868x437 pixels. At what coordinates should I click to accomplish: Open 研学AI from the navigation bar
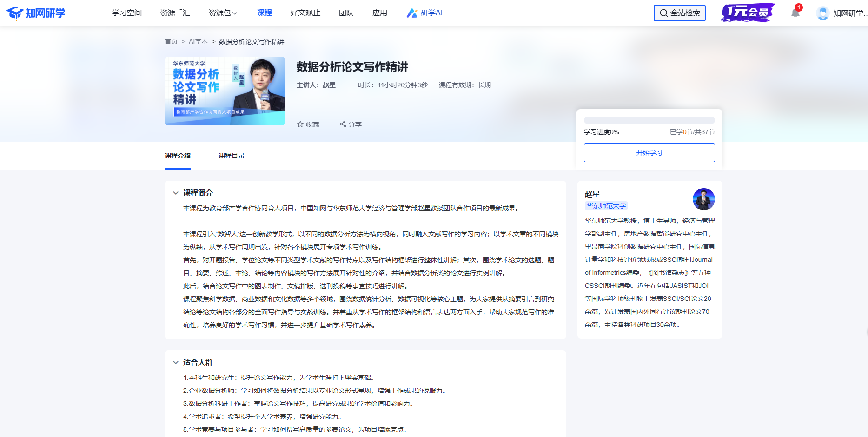coord(424,13)
